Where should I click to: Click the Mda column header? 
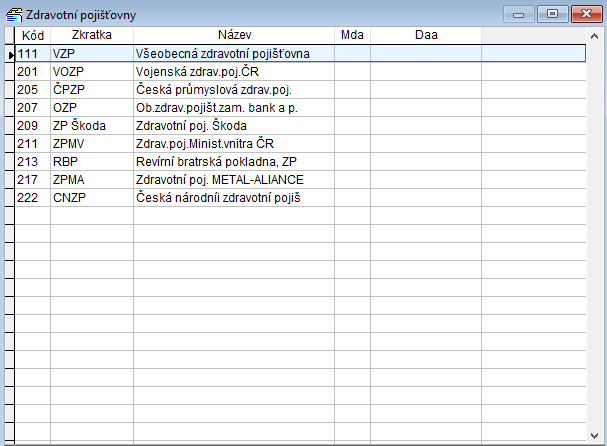click(x=352, y=35)
